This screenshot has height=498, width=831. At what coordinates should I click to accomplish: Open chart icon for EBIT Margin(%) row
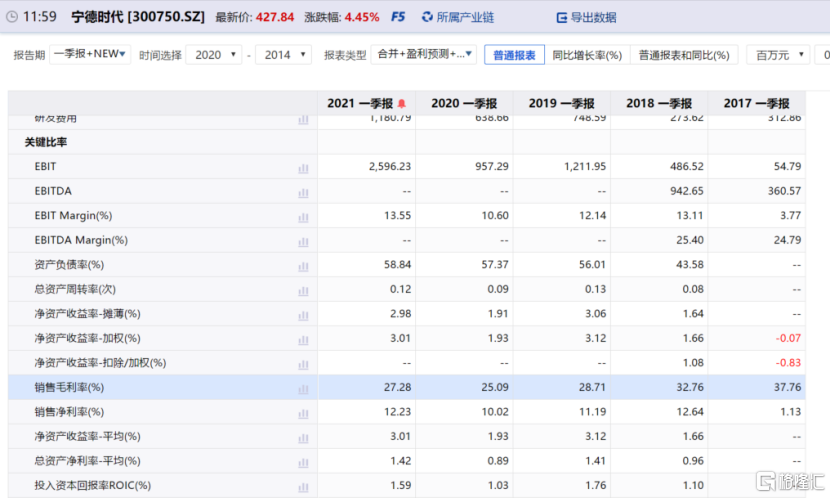coord(303,217)
